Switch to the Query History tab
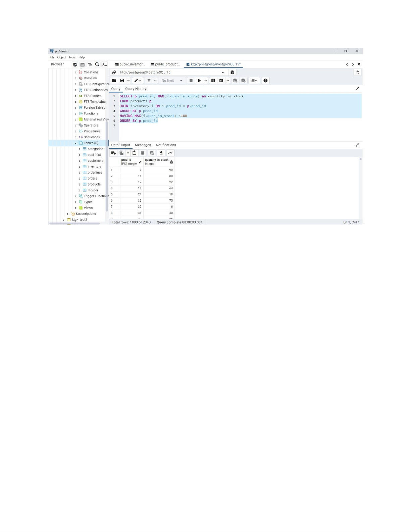411x532 pixels. pos(136,89)
